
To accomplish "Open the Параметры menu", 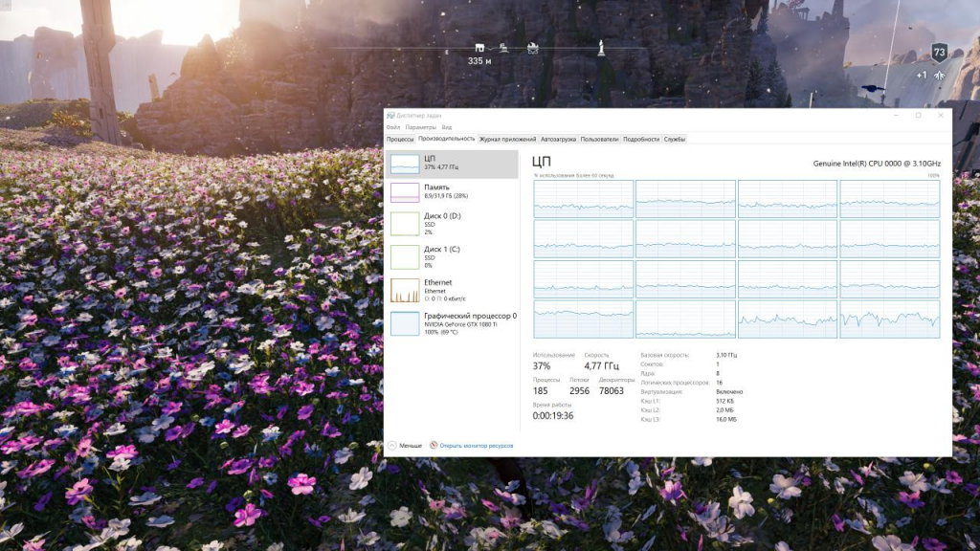I will 420,127.
